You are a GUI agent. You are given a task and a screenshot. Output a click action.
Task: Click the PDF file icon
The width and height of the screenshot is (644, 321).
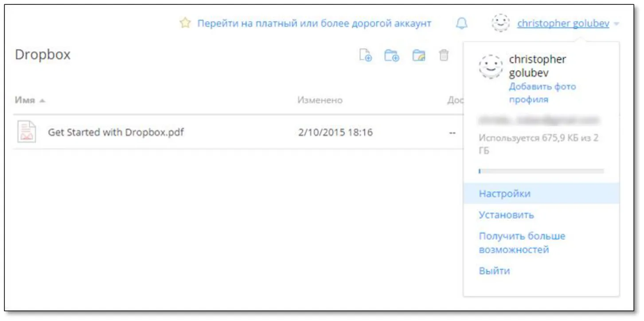(27, 131)
